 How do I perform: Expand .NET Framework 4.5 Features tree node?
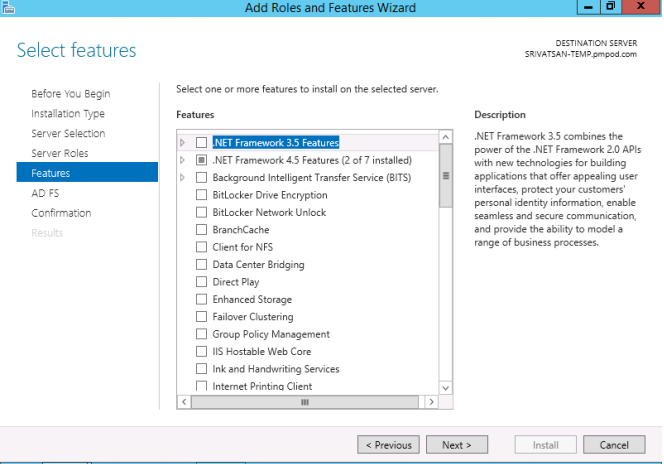183,160
